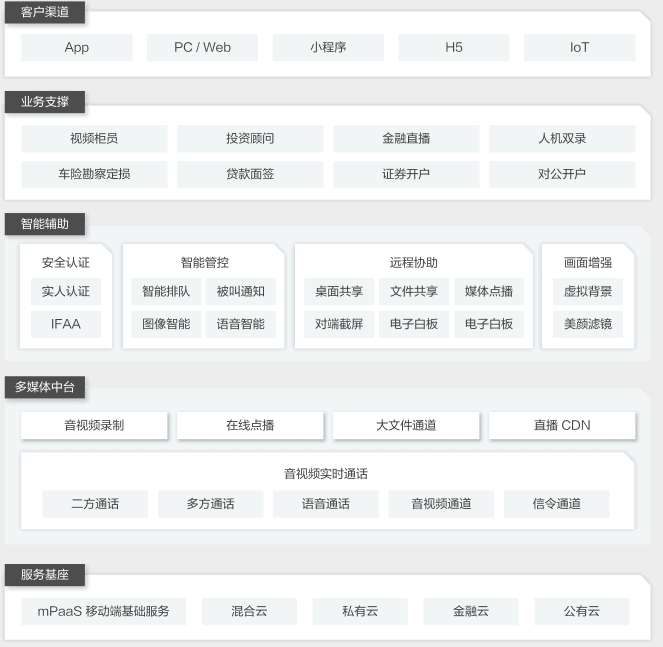Click the 服务基座 section header
Screen dimensions: 663x647
coord(45,575)
